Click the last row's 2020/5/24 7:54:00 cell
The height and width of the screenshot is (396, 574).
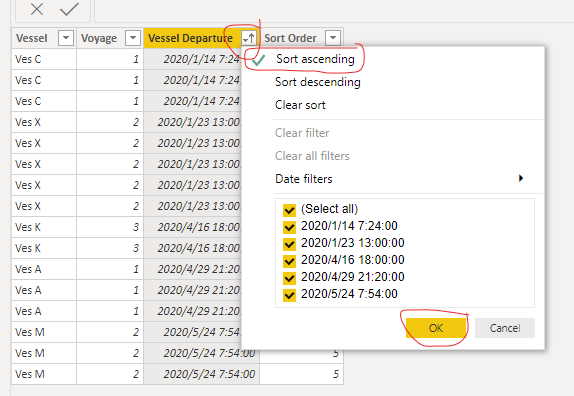click(201, 374)
